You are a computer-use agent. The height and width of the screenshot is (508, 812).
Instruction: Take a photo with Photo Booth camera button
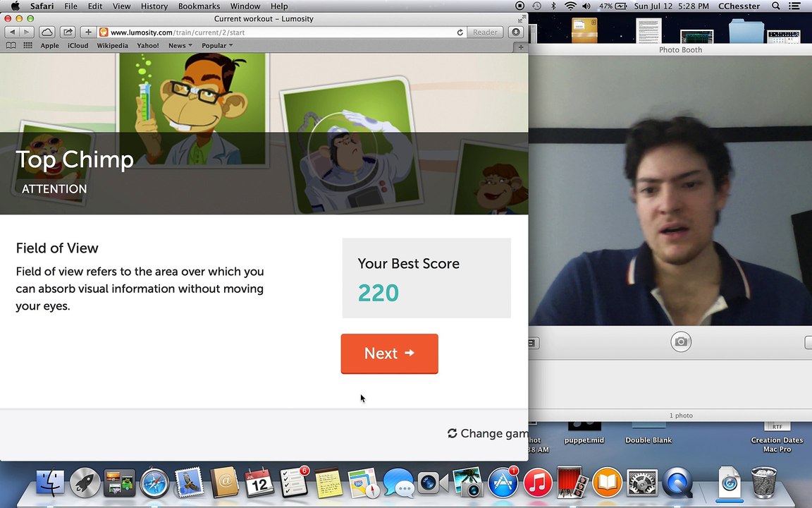click(681, 342)
